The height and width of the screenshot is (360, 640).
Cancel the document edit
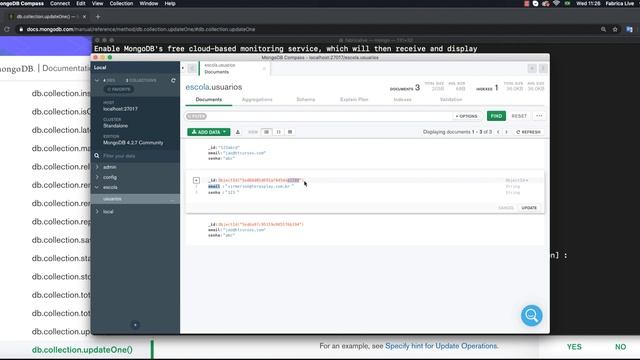tap(506, 208)
